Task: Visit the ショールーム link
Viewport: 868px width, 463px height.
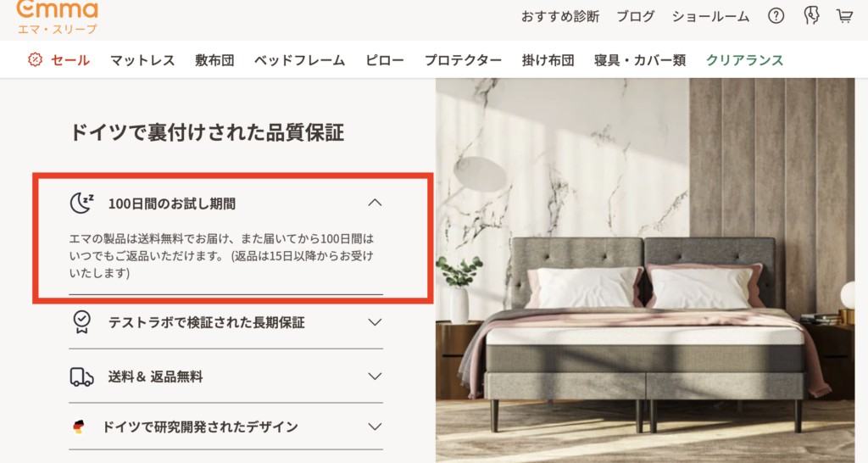Action: 710,17
